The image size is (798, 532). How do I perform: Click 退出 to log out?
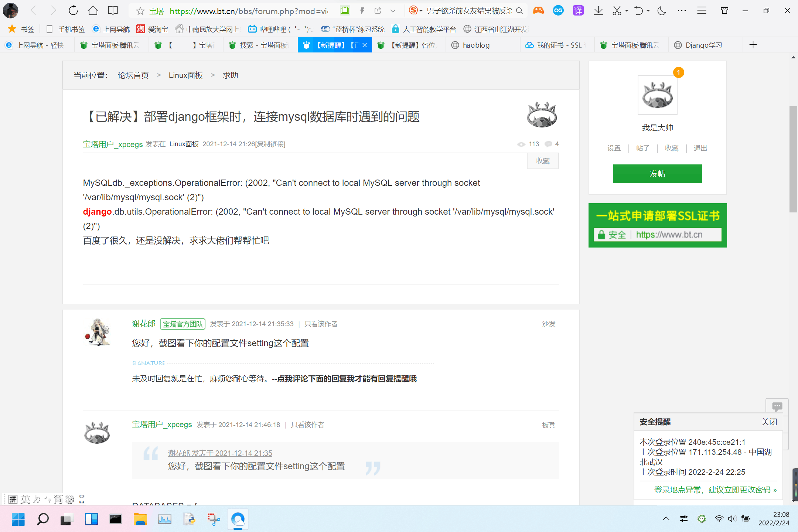pos(700,148)
